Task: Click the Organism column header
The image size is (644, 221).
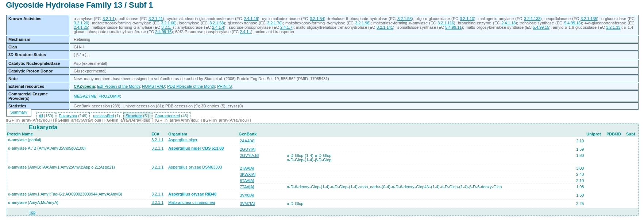Action: 178,134
